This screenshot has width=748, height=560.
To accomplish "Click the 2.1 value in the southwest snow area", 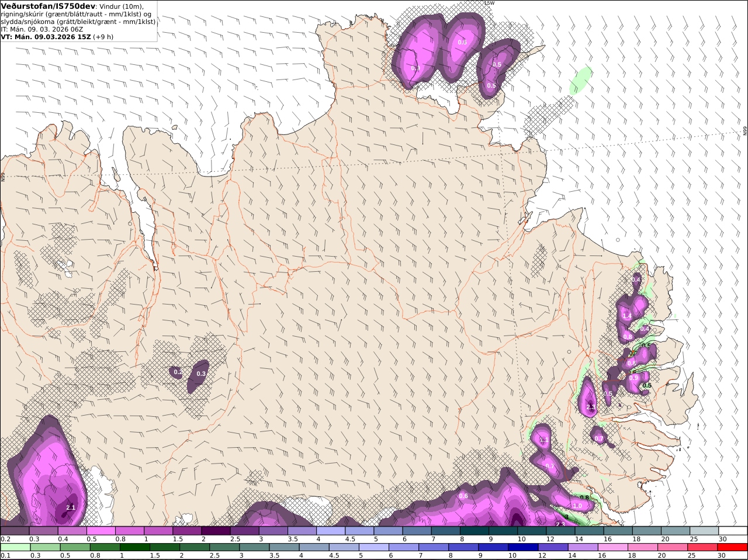I will (x=71, y=507).
